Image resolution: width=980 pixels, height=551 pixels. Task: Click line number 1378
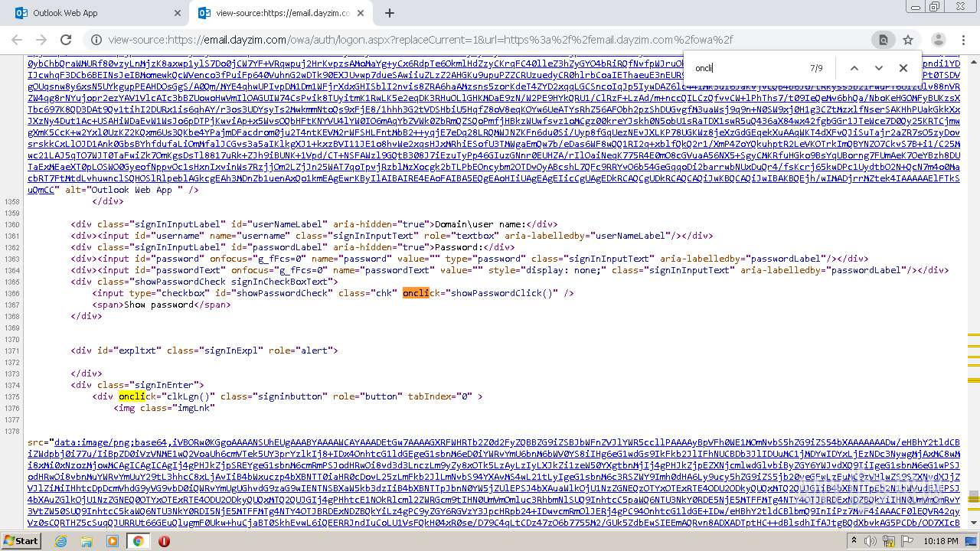click(11, 432)
